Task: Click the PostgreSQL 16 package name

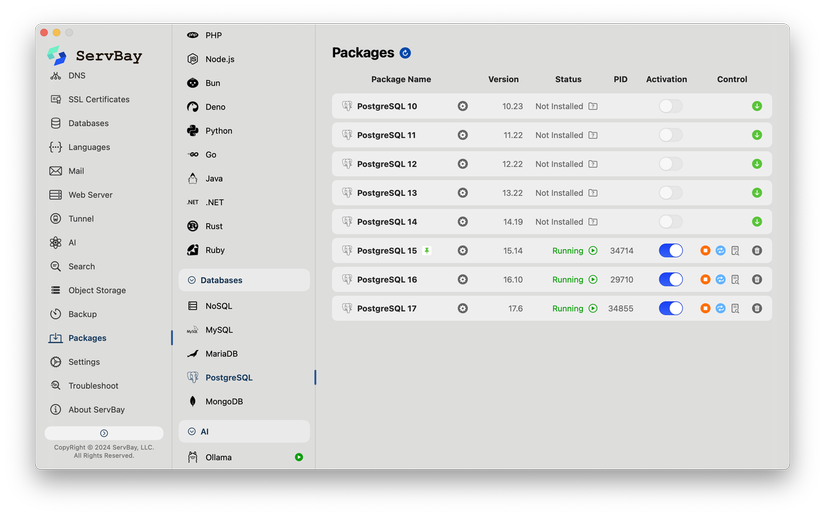Action: 387,280
